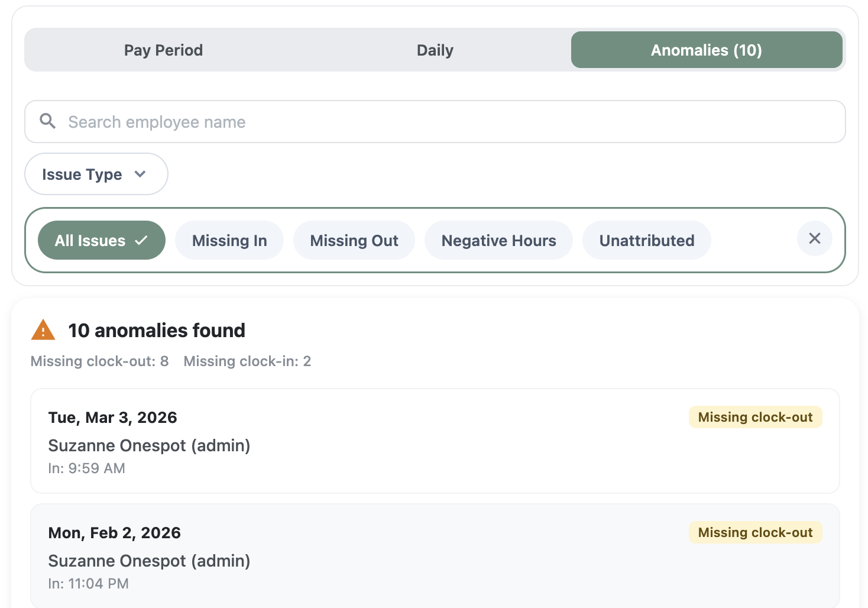
Task: Toggle the Missing In filter chip
Action: pos(229,240)
